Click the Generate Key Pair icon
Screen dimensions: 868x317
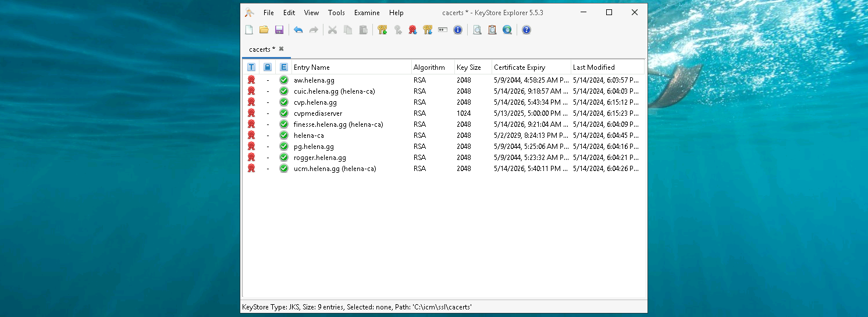382,30
